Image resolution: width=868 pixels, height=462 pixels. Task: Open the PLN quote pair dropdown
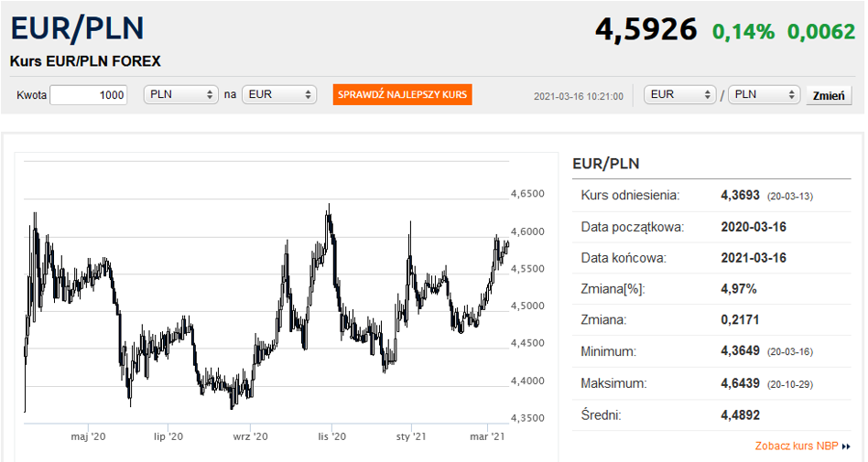coord(764,94)
